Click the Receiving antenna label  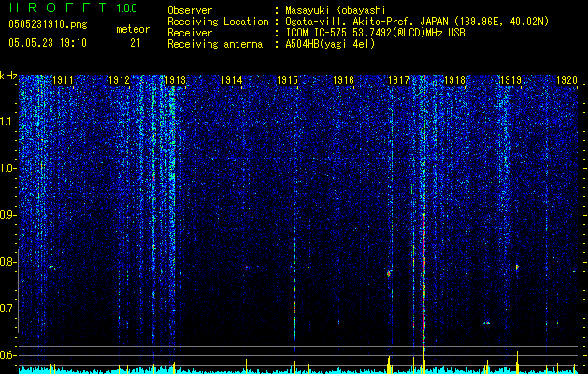pyautogui.click(x=215, y=44)
